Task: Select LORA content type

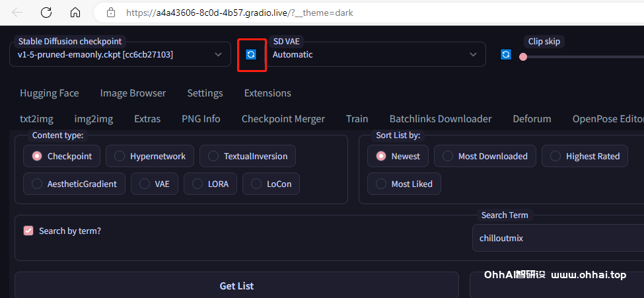Action: 210,184
